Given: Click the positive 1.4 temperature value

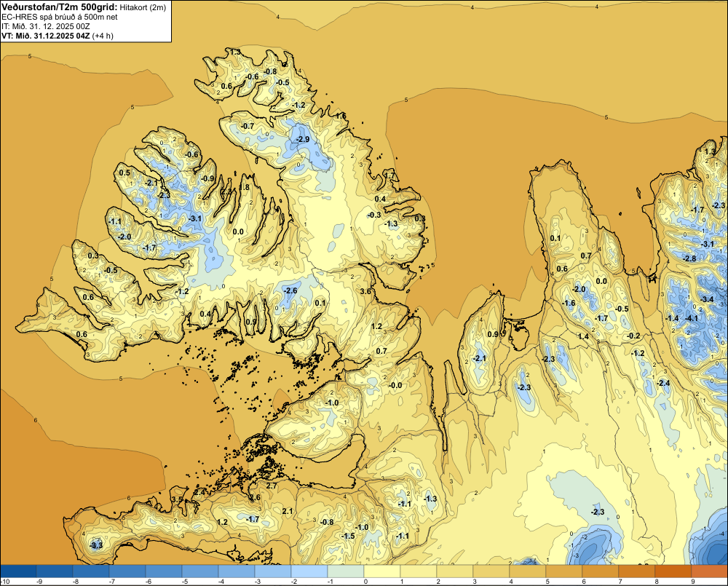Looking at the screenshot, I should (584, 336).
